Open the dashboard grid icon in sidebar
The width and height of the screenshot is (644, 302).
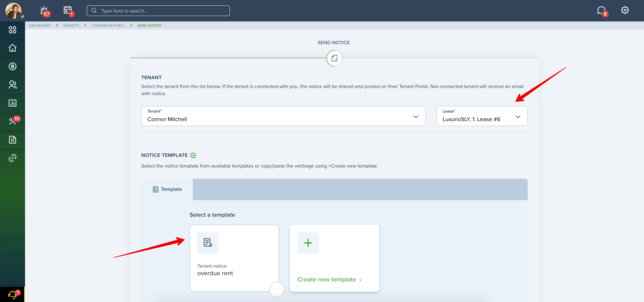click(12, 30)
